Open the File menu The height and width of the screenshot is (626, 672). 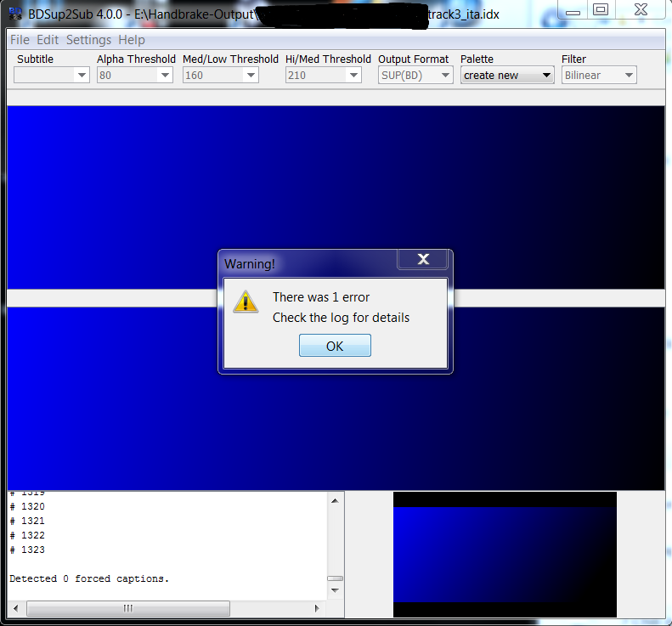[x=20, y=40]
